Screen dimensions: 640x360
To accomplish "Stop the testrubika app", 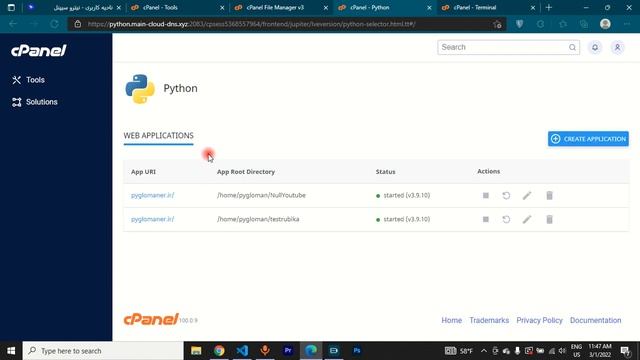I will (486, 220).
